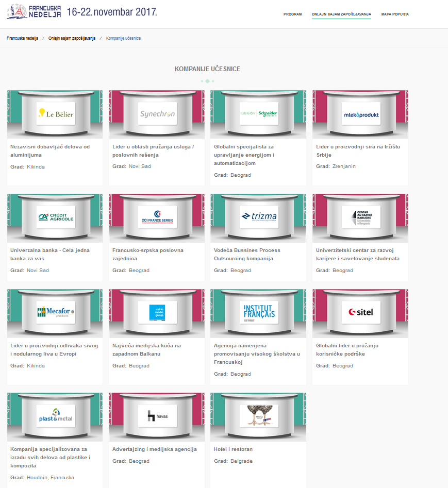Open the Institut Français logo
448x488 pixels.
259,312
